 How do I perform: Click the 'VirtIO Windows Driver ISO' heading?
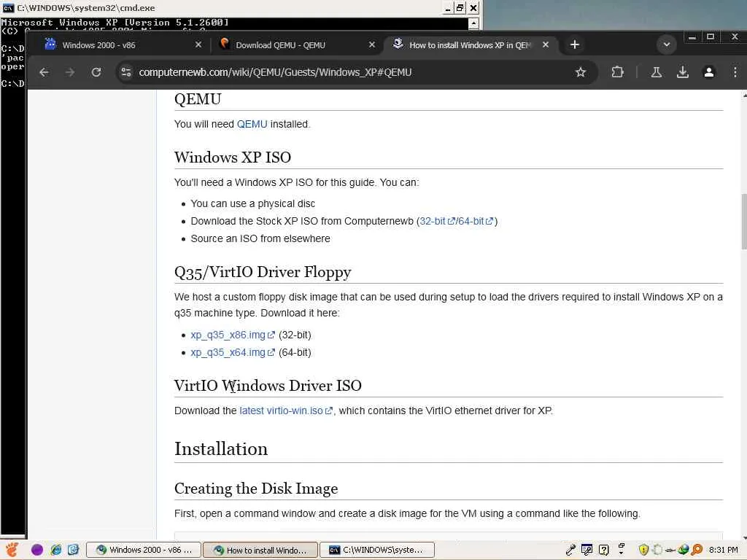(x=268, y=386)
